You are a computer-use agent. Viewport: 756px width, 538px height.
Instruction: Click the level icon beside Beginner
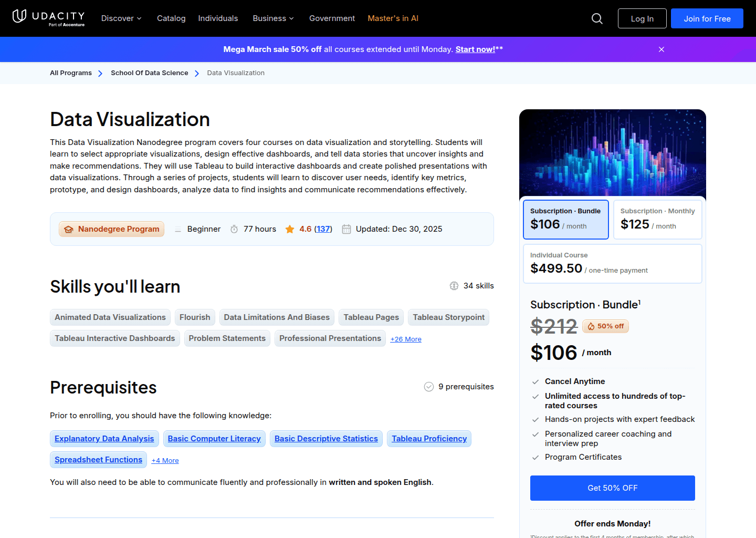pyautogui.click(x=178, y=229)
